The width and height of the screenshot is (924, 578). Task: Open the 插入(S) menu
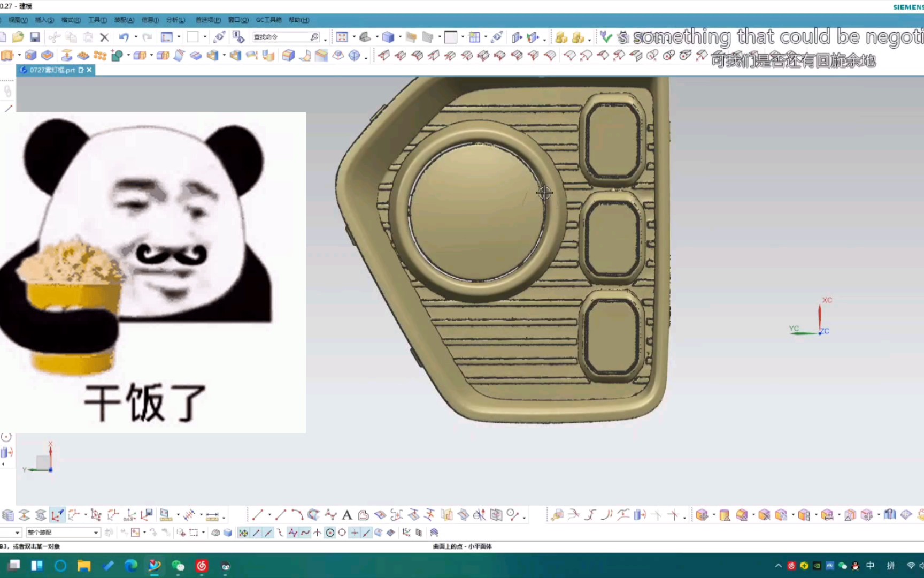(44, 20)
